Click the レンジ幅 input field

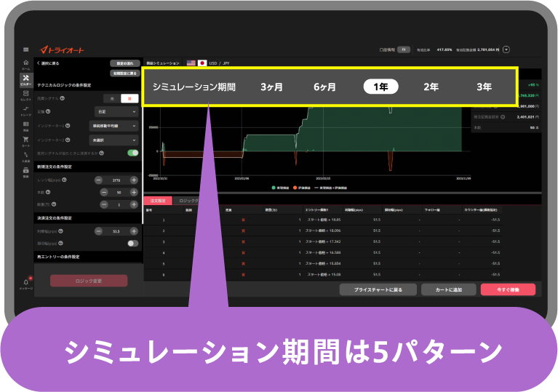[x=116, y=180]
